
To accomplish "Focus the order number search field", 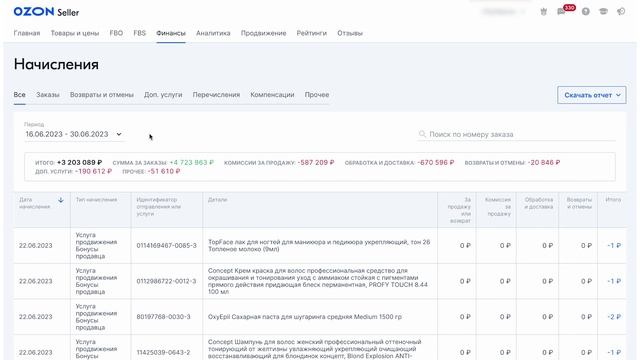I will click(517, 134).
